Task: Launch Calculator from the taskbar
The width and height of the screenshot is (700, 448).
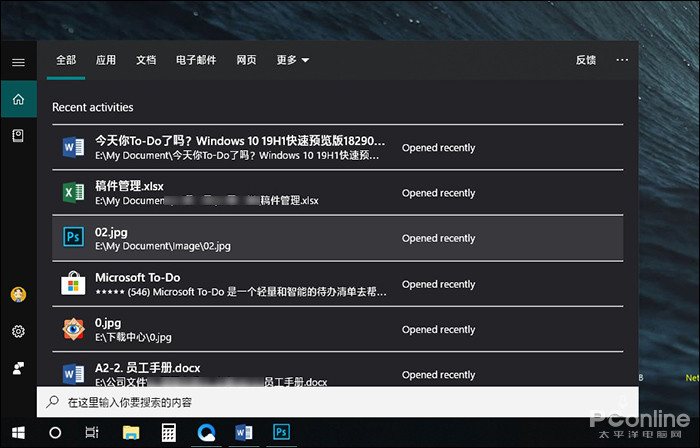Action: (169, 432)
